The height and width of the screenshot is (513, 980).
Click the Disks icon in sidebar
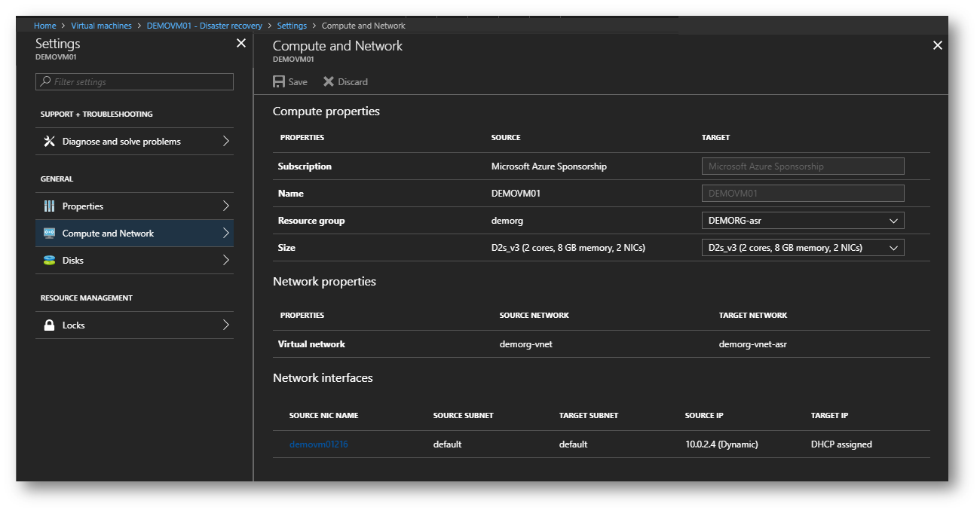[x=50, y=261]
